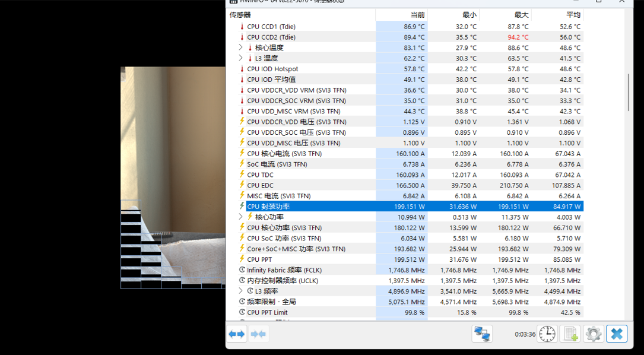Expand the 核心温度 sensor group
This screenshot has height=355, width=644.
tap(241, 47)
